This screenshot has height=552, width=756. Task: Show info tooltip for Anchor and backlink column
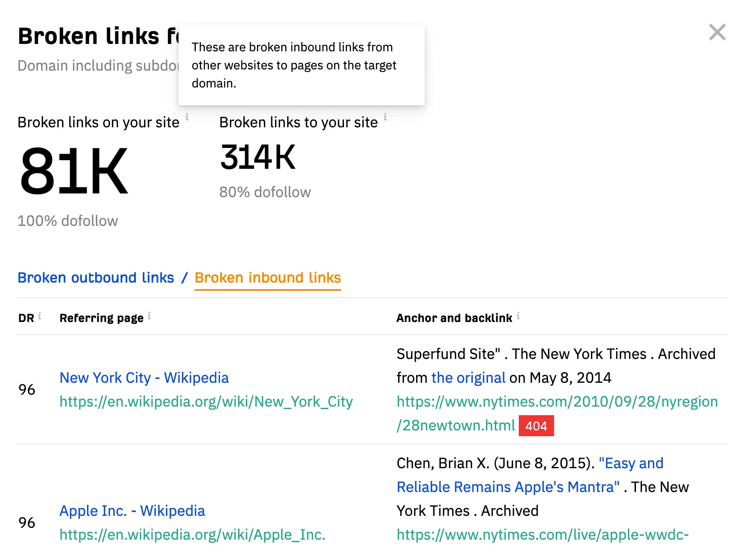pyautogui.click(x=518, y=316)
